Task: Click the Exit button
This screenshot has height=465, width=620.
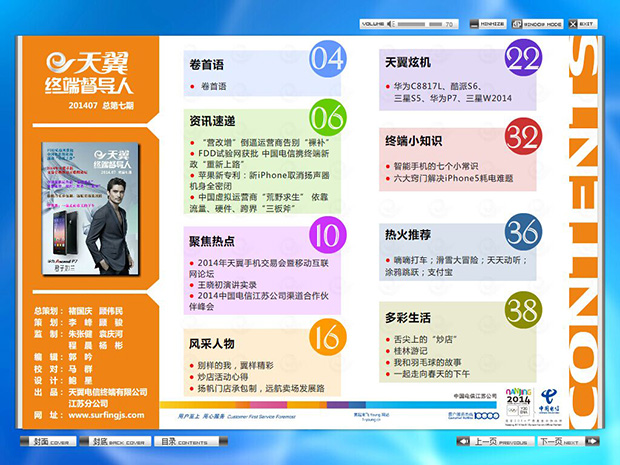Action: click(x=583, y=24)
